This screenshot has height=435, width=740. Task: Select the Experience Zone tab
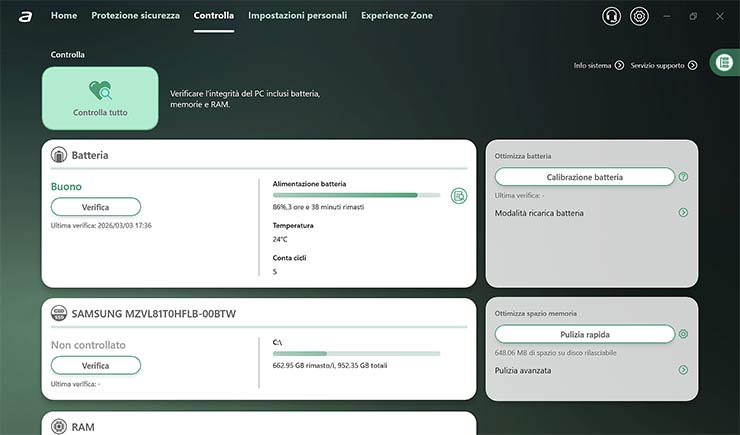[x=396, y=16]
